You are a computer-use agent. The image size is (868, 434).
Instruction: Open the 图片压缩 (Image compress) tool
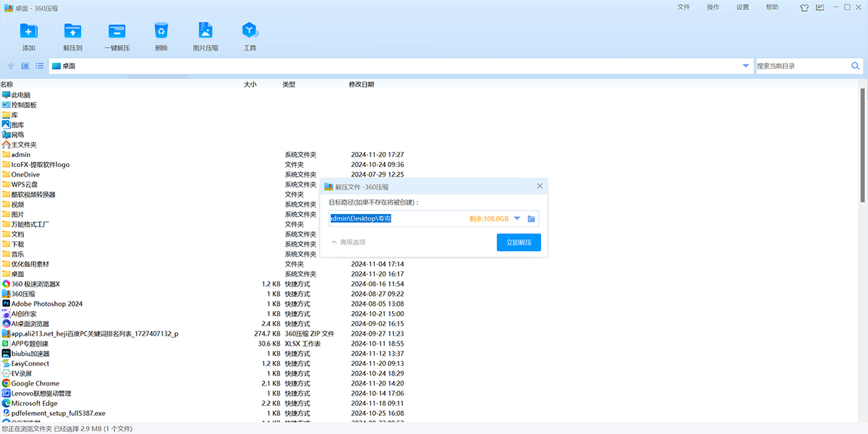[205, 31]
